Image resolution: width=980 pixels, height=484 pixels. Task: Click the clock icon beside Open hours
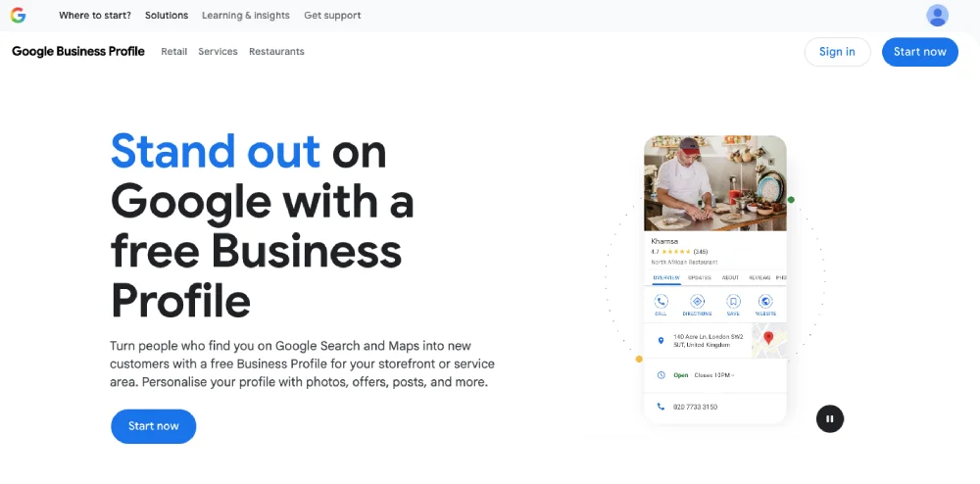tap(661, 375)
